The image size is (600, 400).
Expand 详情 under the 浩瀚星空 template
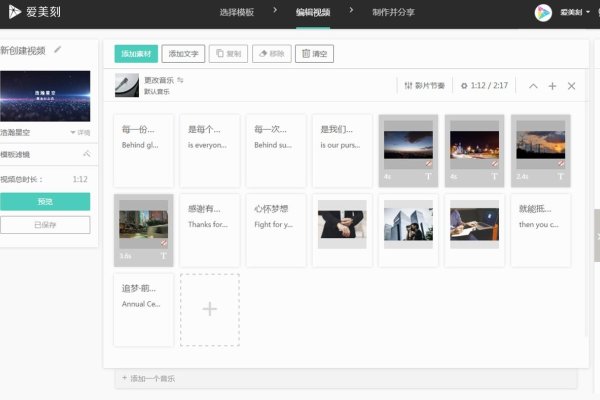point(80,132)
